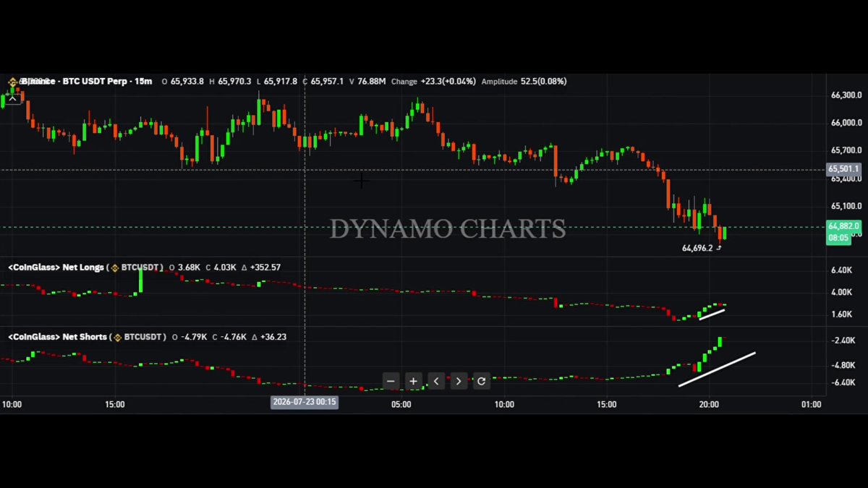
Task: Click the -4.80K Net Shorts axis label
Action: coord(843,366)
